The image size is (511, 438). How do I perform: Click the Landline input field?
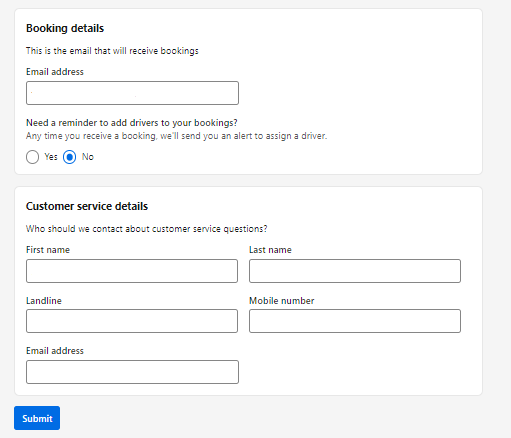click(132, 321)
